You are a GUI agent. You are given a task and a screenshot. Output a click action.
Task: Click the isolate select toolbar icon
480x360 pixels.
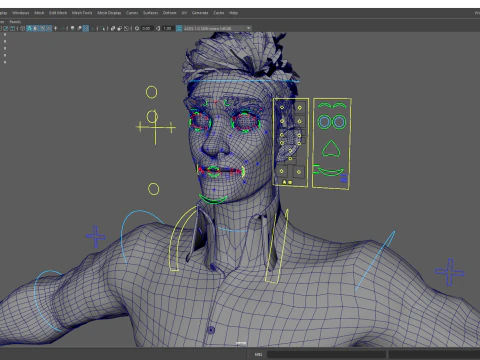(103, 28)
